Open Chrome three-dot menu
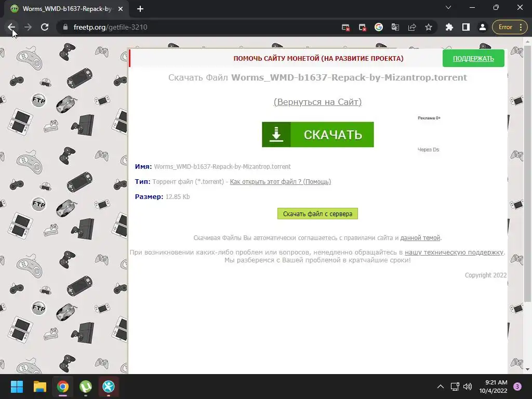Screen dimensions: 532x399 click(521, 27)
